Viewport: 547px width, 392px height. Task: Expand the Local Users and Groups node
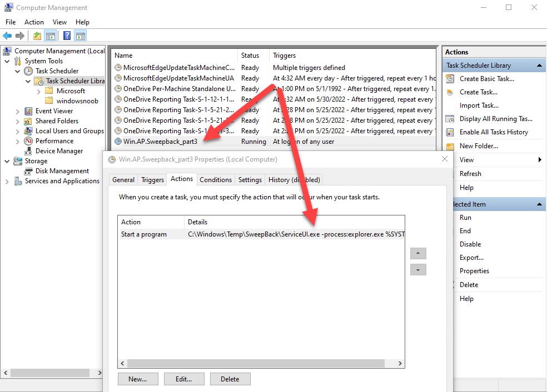tap(17, 132)
